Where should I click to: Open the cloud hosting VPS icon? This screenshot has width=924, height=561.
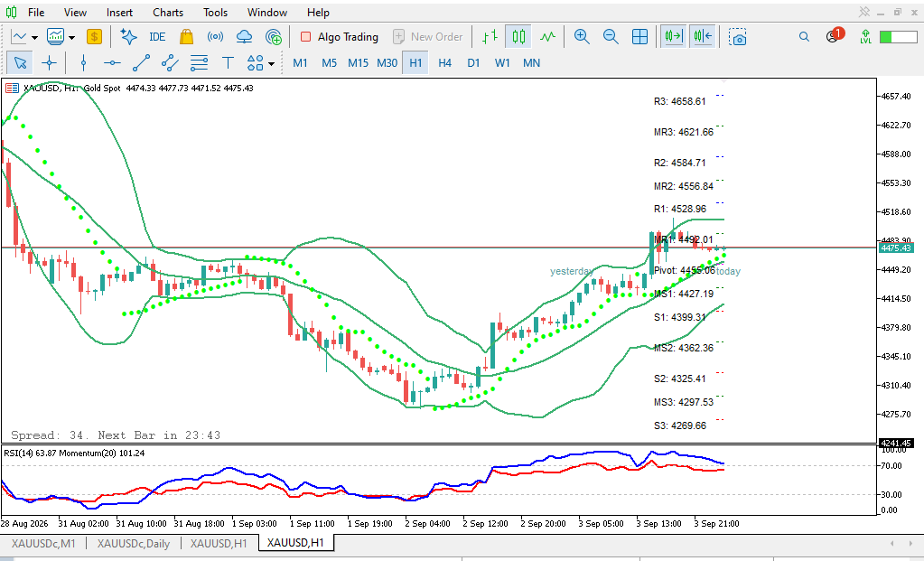point(244,36)
